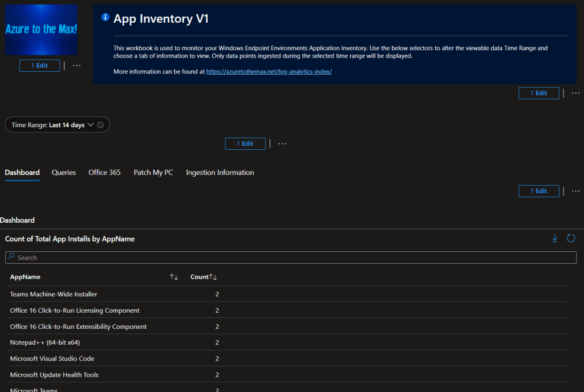
Task: Select the Patch My PC tab
Action: coord(153,173)
